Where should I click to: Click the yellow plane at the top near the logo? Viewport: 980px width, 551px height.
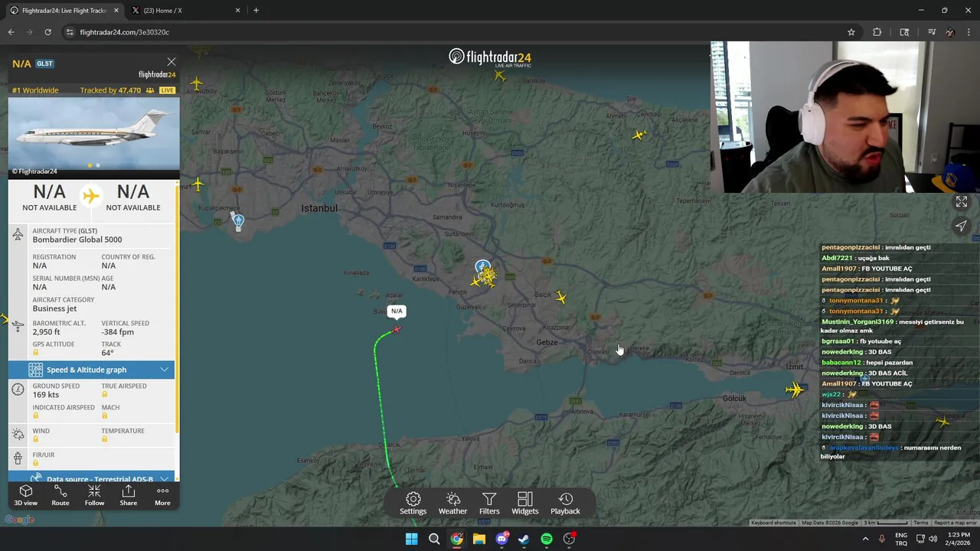(x=500, y=76)
